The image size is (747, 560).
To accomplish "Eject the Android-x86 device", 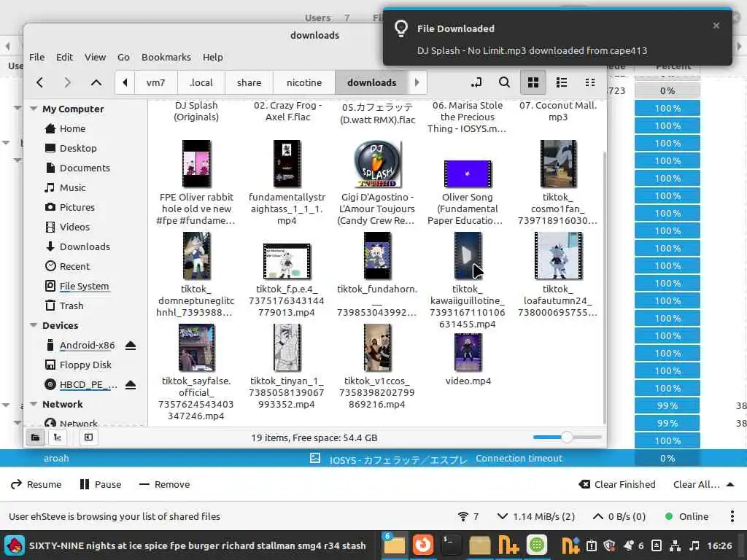I will pos(131,345).
